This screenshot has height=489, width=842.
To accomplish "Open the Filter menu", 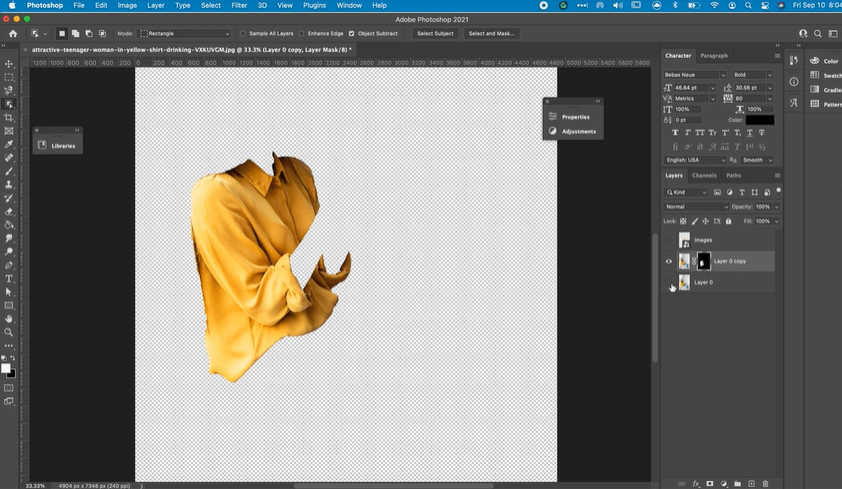I will click(x=239, y=5).
